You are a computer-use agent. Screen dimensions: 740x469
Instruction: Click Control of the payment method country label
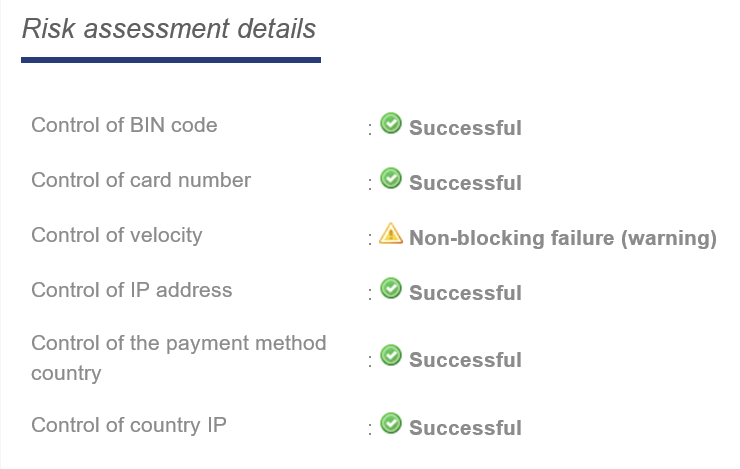[178, 358]
